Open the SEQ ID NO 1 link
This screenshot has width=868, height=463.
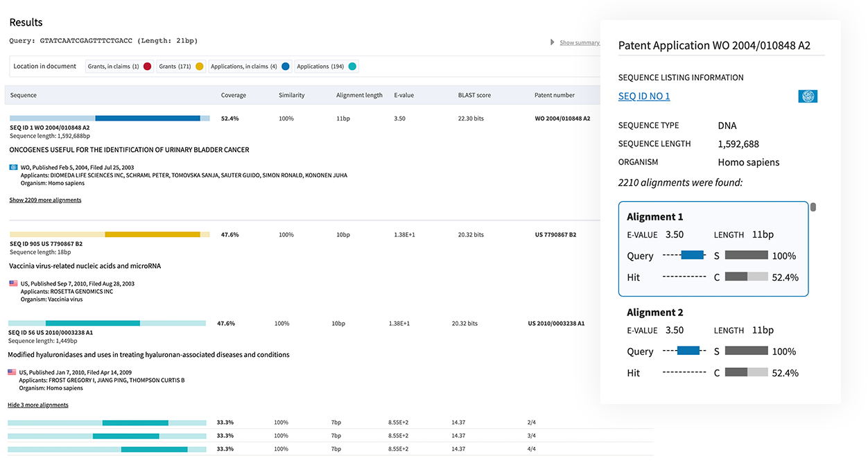(644, 96)
